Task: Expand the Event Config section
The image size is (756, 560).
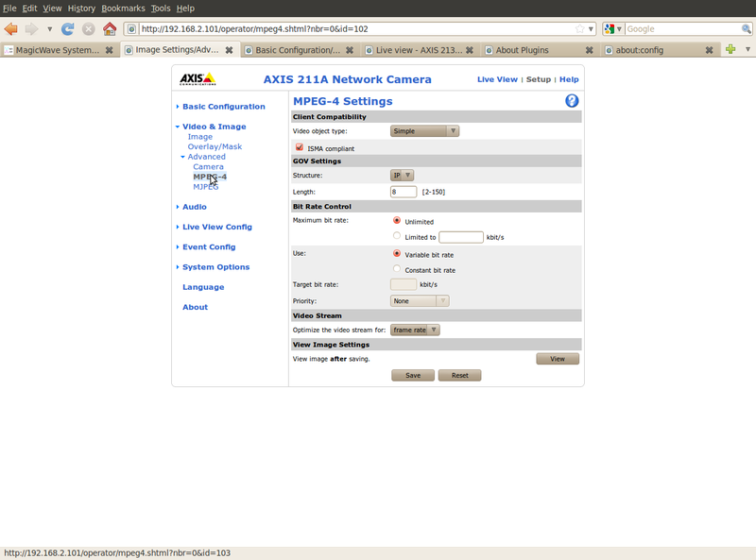Action: (209, 247)
